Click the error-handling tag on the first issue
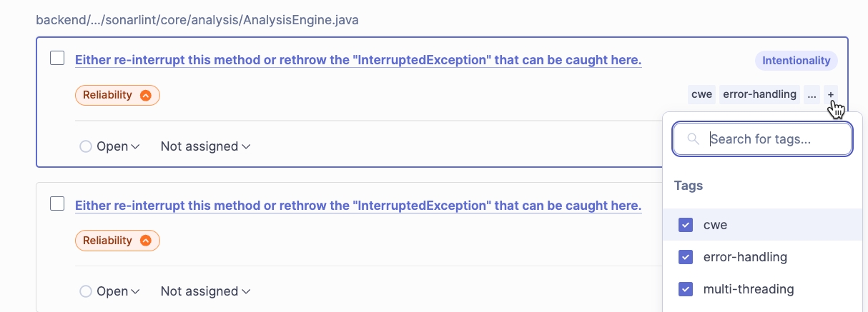The image size is (868, 312). (759, 94)
